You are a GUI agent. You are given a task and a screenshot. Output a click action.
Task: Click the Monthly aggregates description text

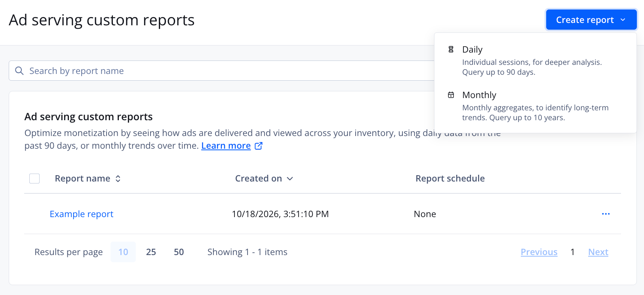[x=535, y=113]
